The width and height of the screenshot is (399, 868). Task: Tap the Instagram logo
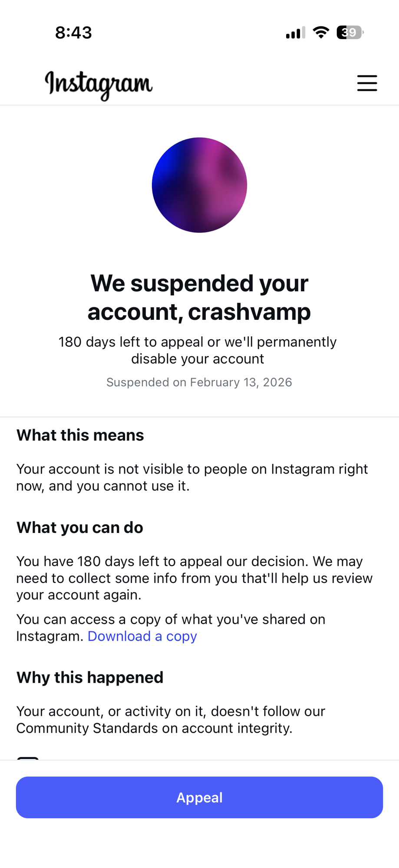(99, 85)
